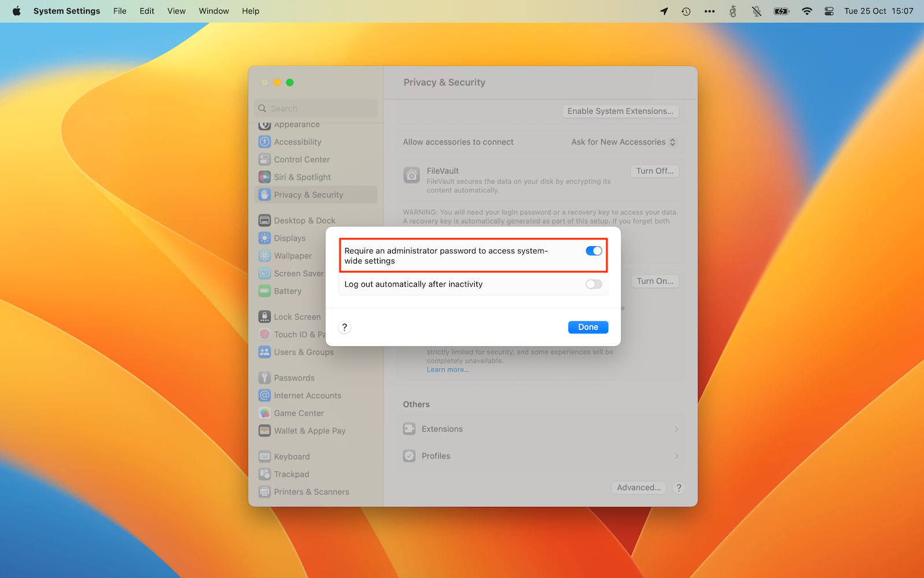Open Control Center from the menu bar

tap(829, 11)
